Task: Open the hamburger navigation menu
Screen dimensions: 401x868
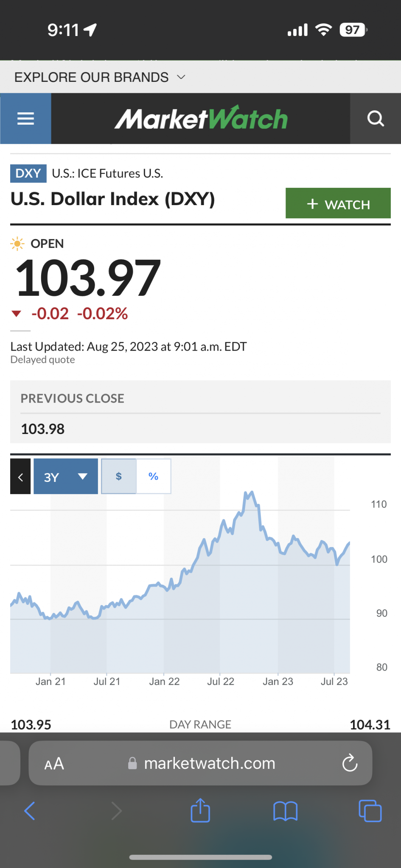Action: pos(25,119)
